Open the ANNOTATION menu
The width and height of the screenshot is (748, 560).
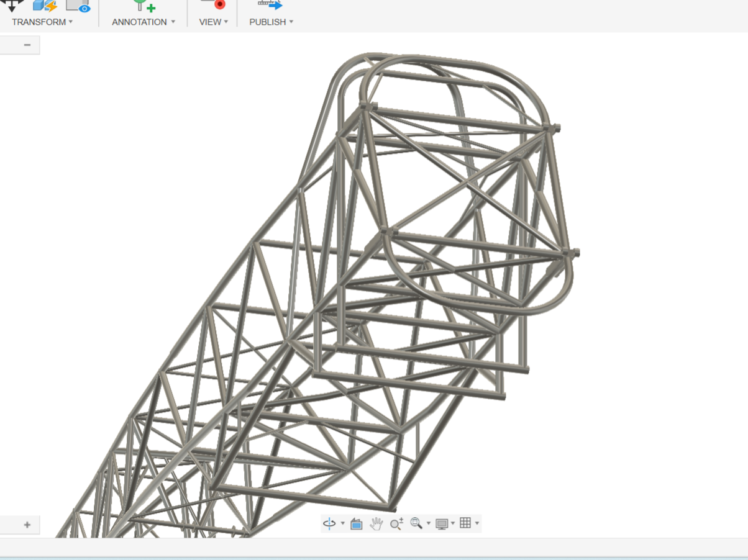click(144, 22)
